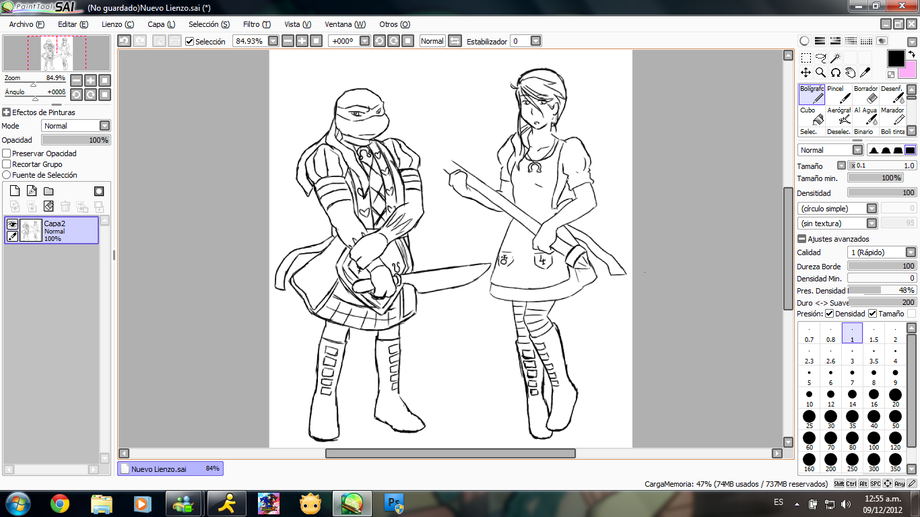Screen dimensions: 920x517
Task: Expand the Efectos de Pinturas section
Action: pos(6,112)
